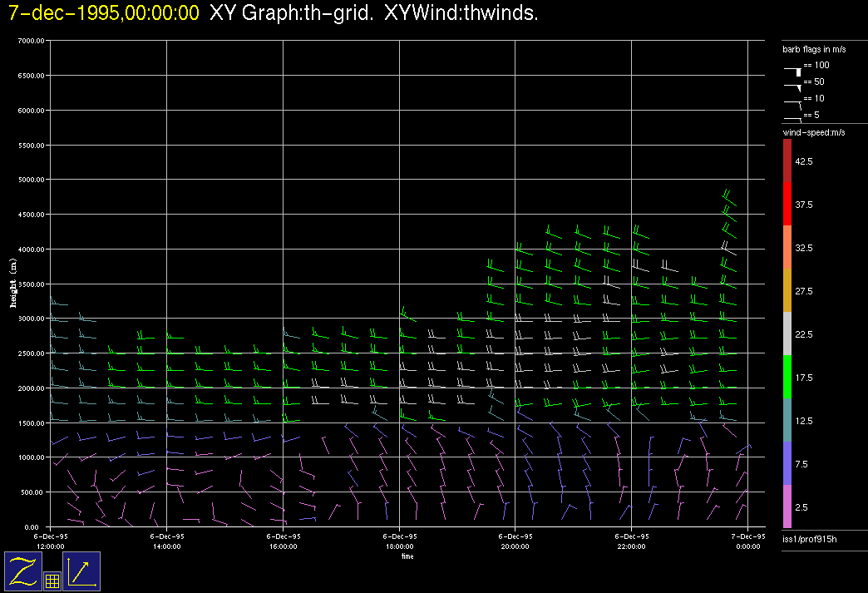This screenshot has height=593, width=868.
Task: Click the 'wind-speed:m/s' legend heading
Action: coord(813,133)
